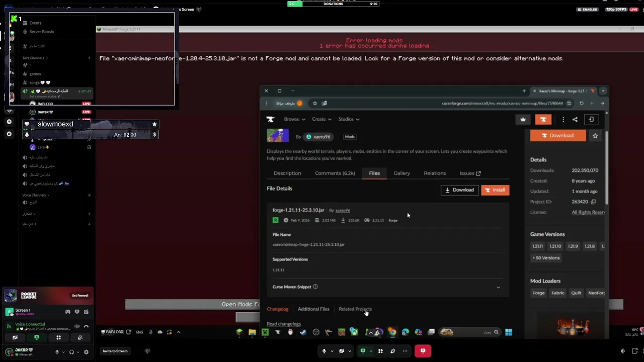Expand the Browse menu on CurseForge

[294, 119]
